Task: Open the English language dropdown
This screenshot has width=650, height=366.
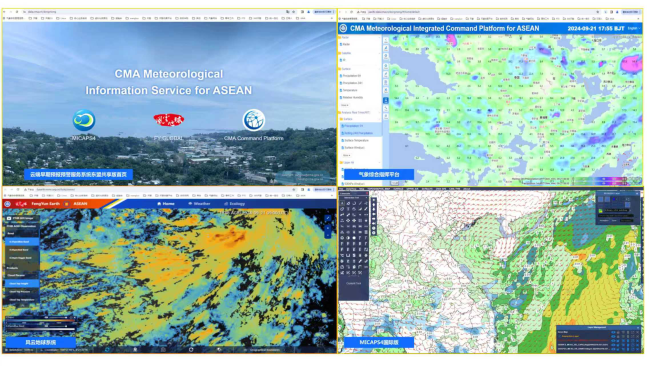Action: (634, 28)
